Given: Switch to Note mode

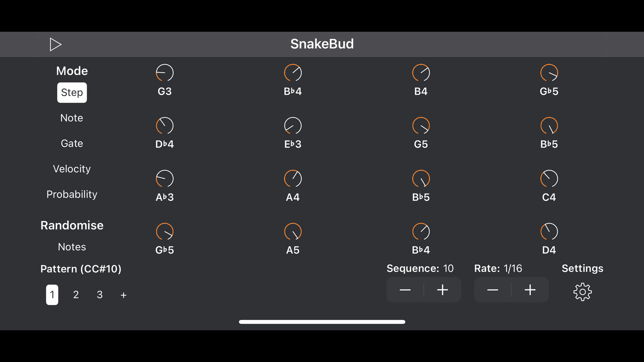Looking at the screenshot, I should 72,118.
